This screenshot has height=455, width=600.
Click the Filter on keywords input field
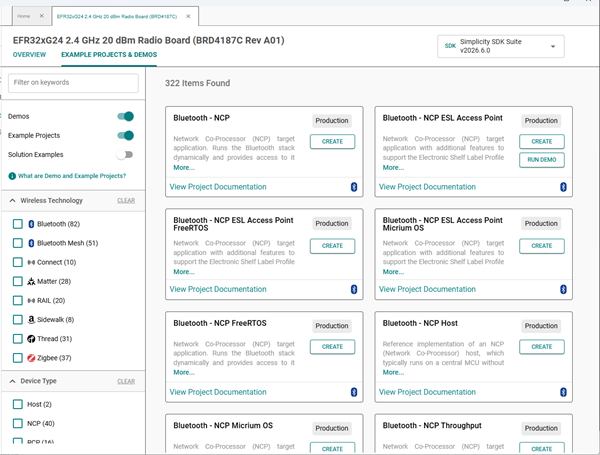(73, 83)
